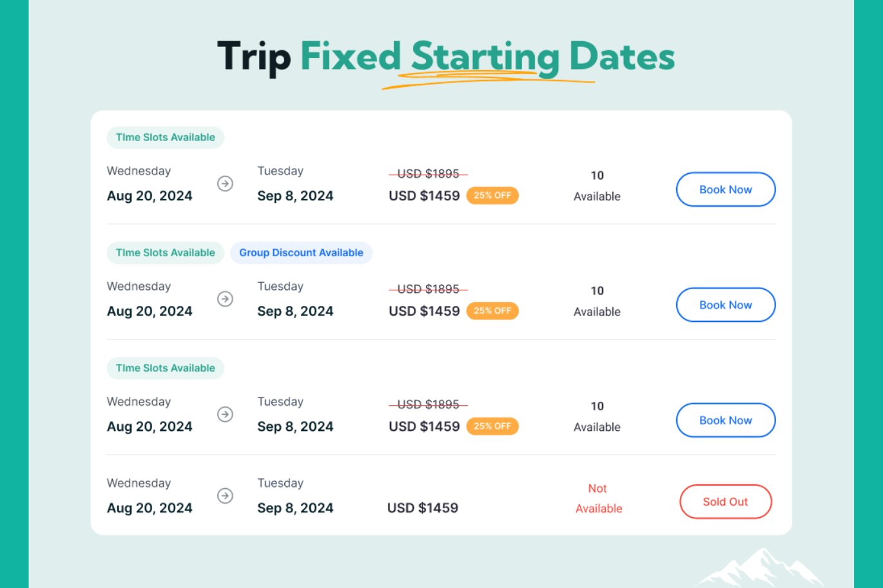
Task: Click the arrow icon in the sold-out row
Action: [225, 496]
